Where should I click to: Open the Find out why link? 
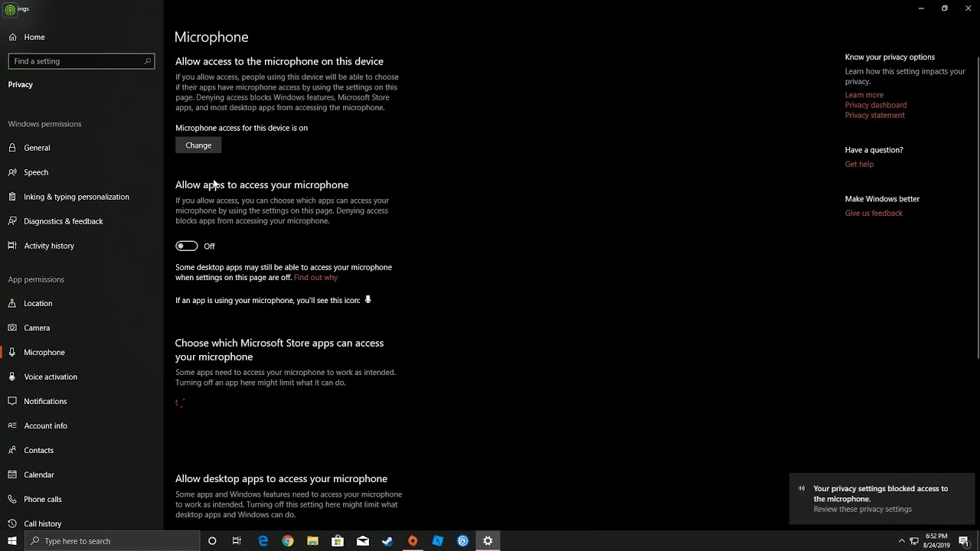tap(315, 277)
